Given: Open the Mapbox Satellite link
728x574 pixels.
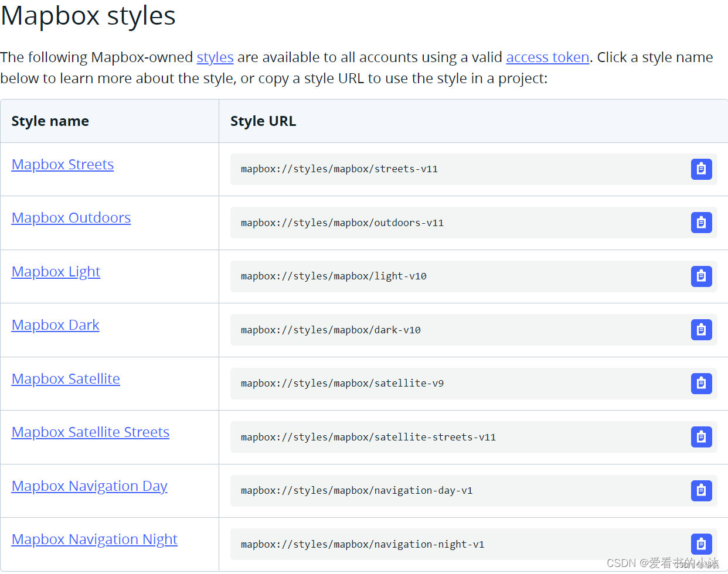Looking at the screenshot, I should tap(66, 379).
